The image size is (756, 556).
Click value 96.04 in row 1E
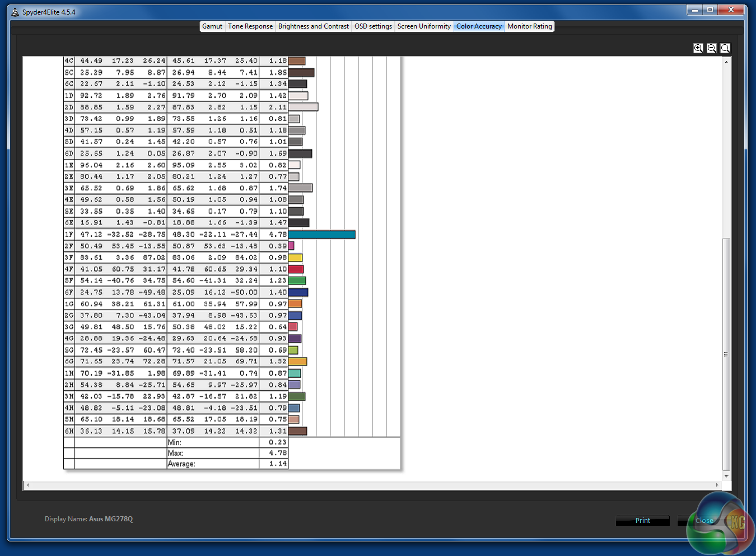91,165
